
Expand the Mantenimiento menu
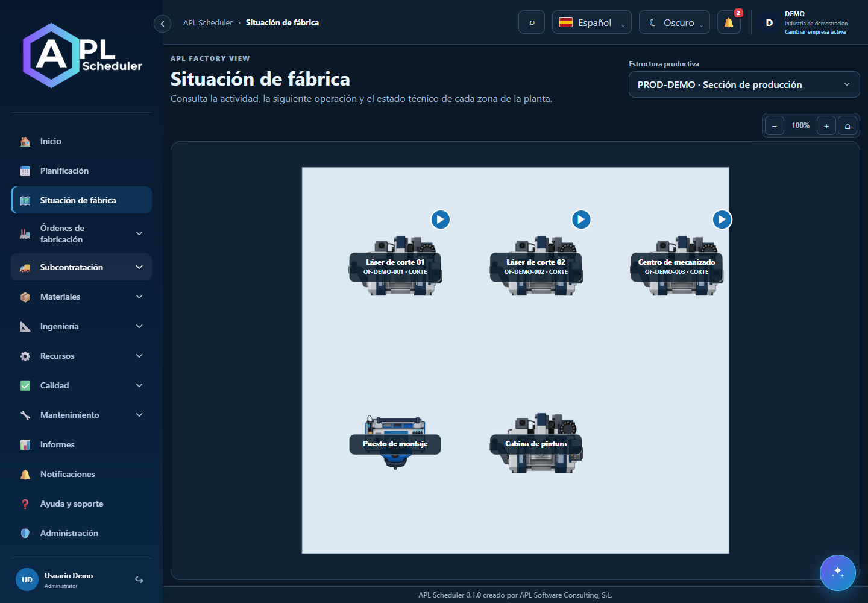pos(81,415)
